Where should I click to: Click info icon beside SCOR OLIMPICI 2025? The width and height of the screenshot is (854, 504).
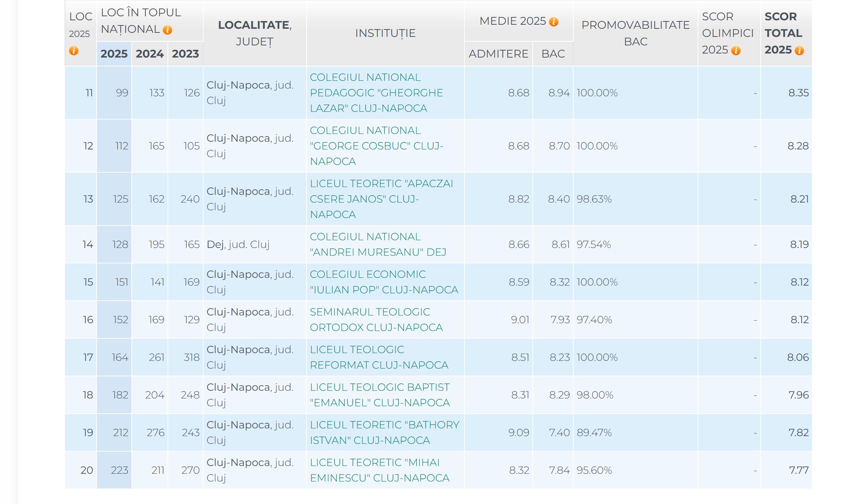736,51
